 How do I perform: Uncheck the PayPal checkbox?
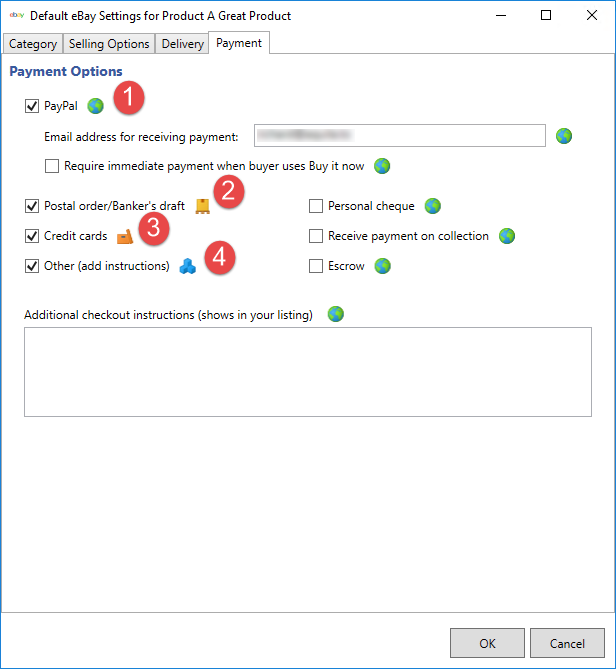32,106
